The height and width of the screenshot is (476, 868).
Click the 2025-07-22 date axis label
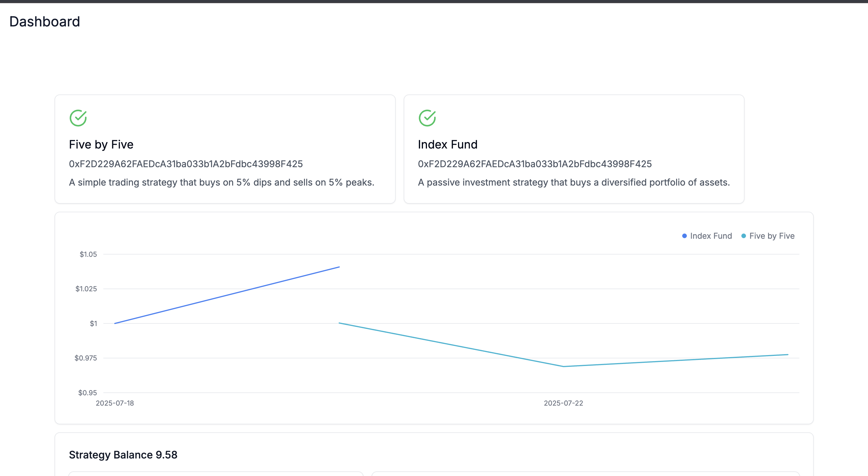[x=563, y=403]
